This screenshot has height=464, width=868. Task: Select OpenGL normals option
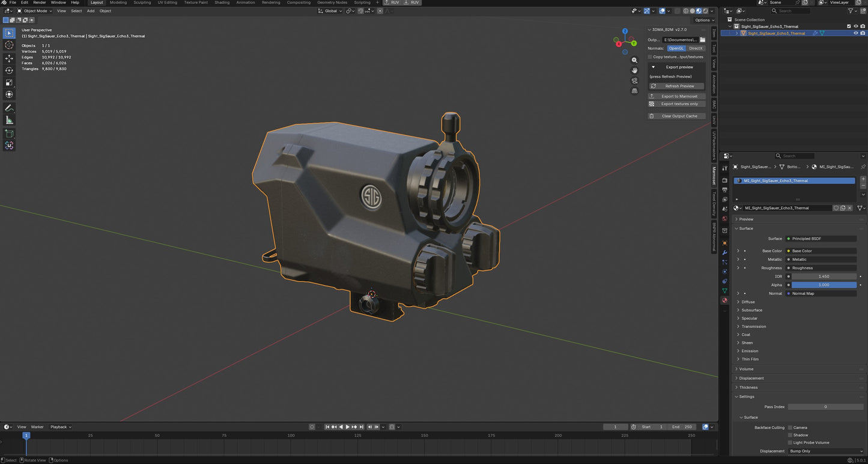pyautogui.click(x=676, y=48)
